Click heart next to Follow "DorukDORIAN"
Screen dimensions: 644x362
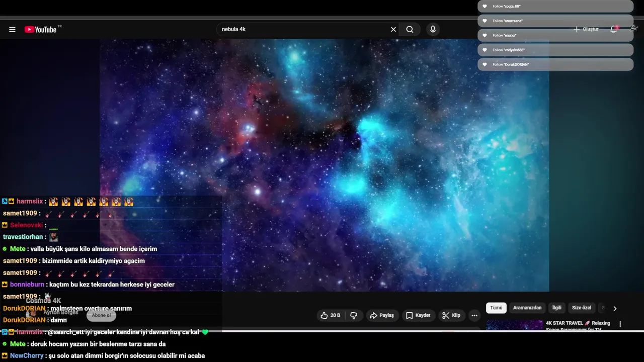point(485,64)
